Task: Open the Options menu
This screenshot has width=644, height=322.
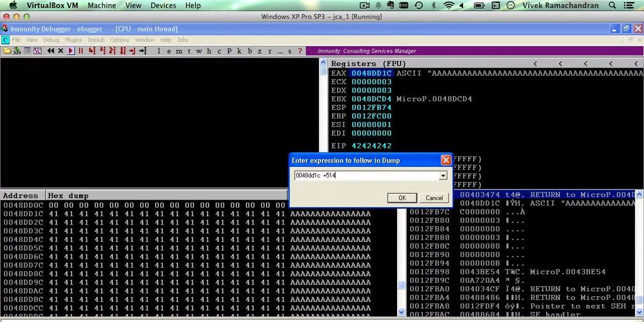Action: (119, 40)
